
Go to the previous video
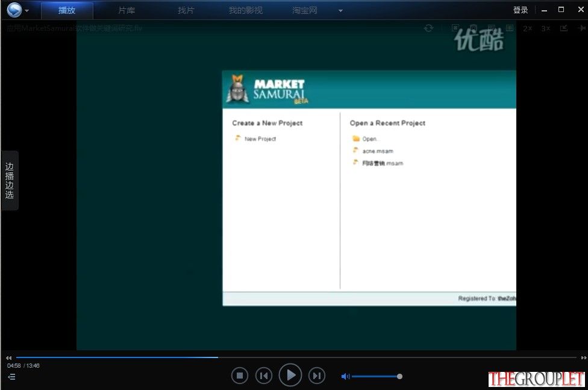pos(264,376)
